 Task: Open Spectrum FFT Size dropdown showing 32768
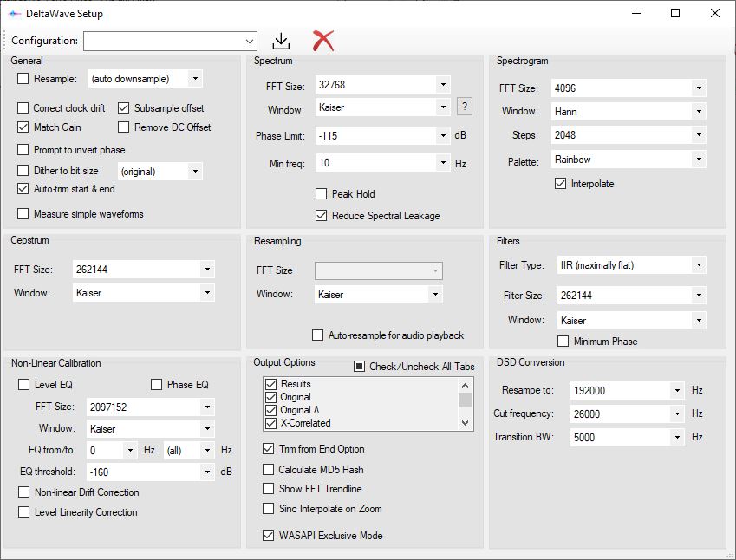tap(382, 85)
